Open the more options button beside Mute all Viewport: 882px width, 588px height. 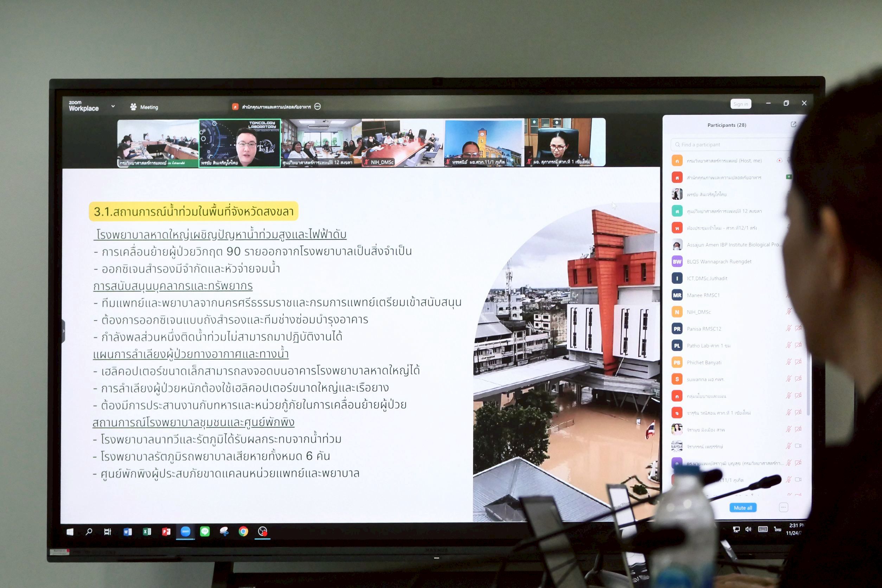coord(784,507)
